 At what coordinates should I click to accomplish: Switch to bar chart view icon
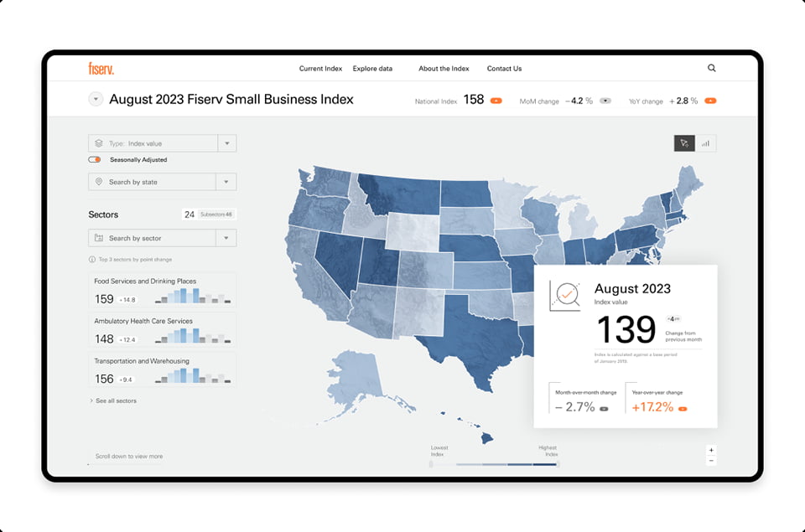(705, 143)
